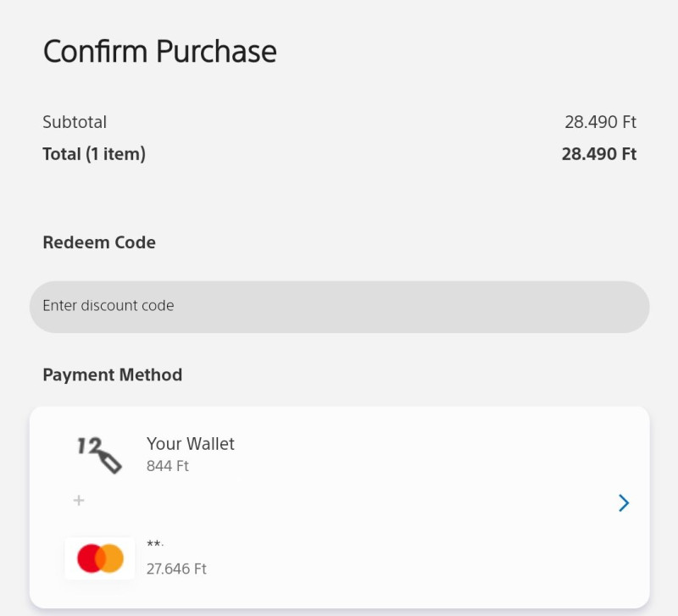678x616 pixels.
Task: Click the Redeem Code heading
Action: tap(99, 242)
